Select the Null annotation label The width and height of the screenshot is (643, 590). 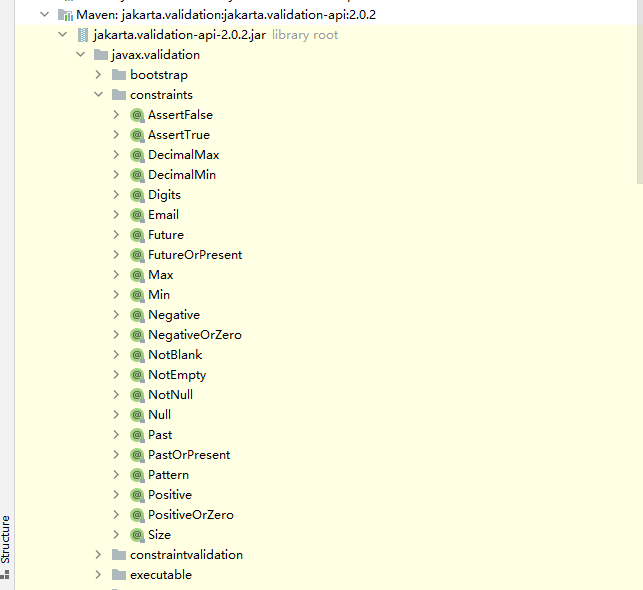(x=160, y=415)
